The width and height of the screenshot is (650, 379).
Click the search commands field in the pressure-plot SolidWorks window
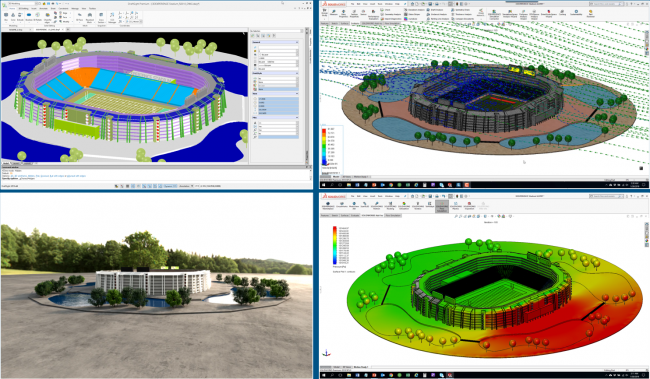coord(606,196)
